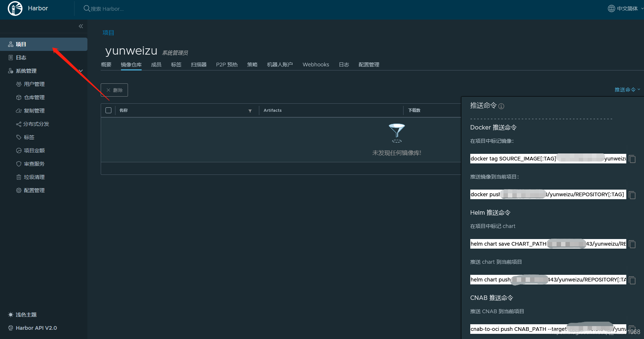
Task: Click the 项目 breadcrumb link
Action: tap(108, 33)
